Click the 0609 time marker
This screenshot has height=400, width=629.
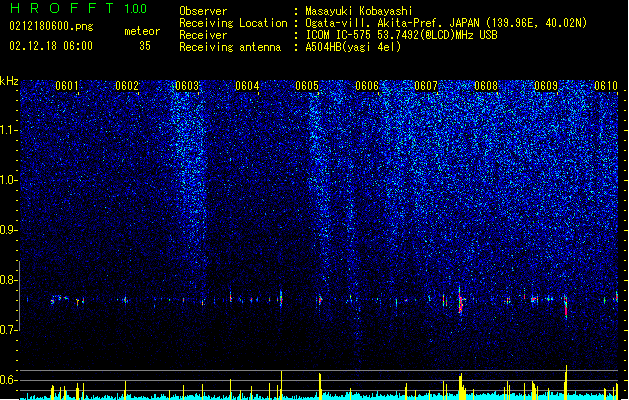tap(546, 86)
